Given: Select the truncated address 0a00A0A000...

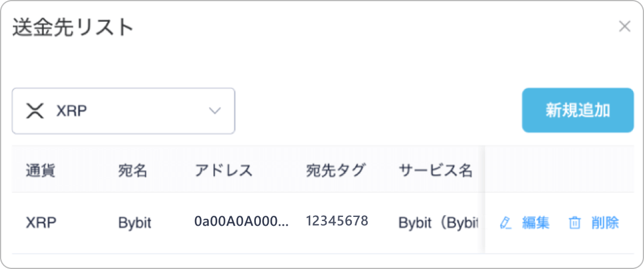Looking at the screenshot, I should click(x=241, y=222).
